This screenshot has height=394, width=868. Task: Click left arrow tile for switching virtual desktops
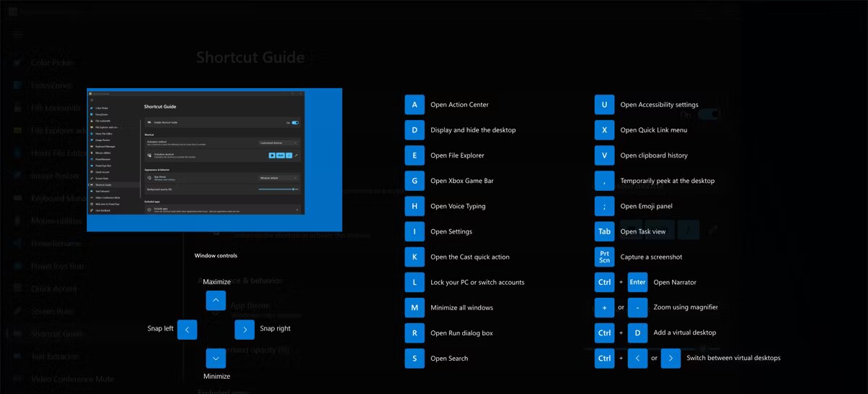637,358
